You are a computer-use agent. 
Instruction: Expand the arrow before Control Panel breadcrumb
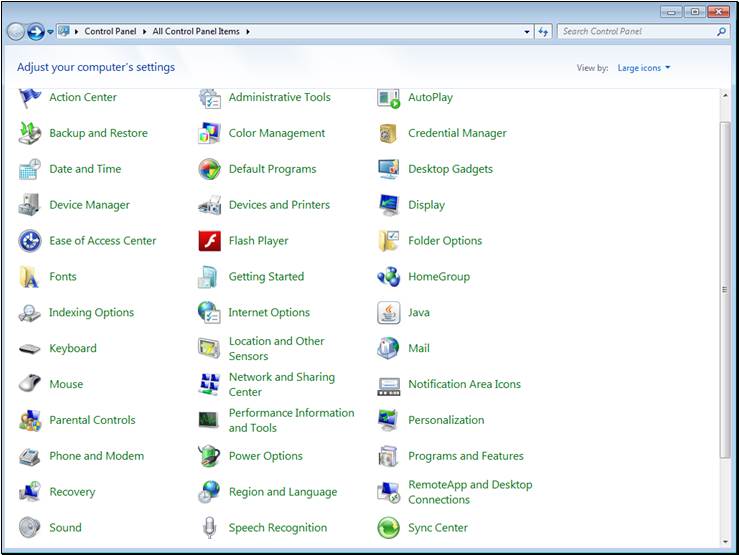pyautogui.click(x=76, y=32)
